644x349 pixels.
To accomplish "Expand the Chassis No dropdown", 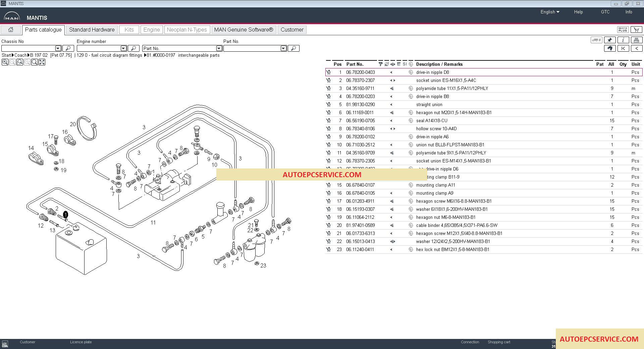I will pos(58,48).
